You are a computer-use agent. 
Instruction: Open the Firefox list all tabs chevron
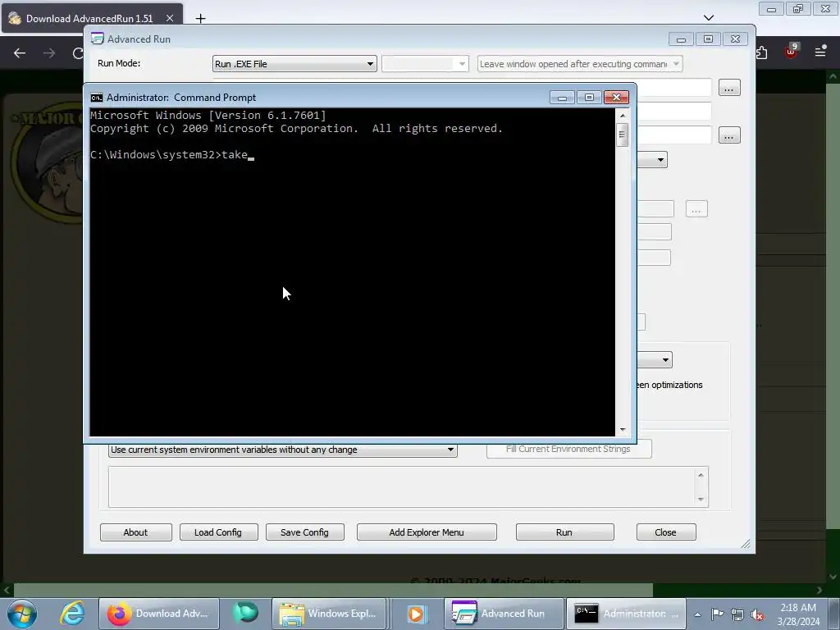[x=709, y=18]
